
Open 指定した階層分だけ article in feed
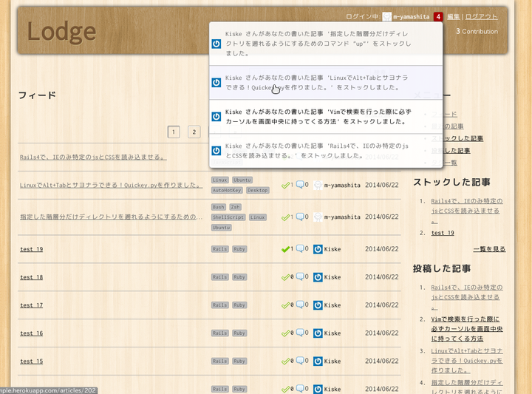tap(112, 217)
